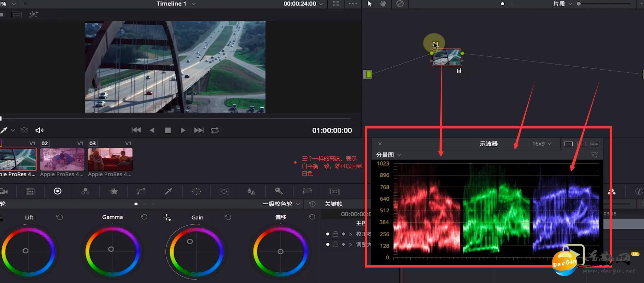Screen dimensions: 644x283
Task: Play the clip in reverse
Action: 152,130
